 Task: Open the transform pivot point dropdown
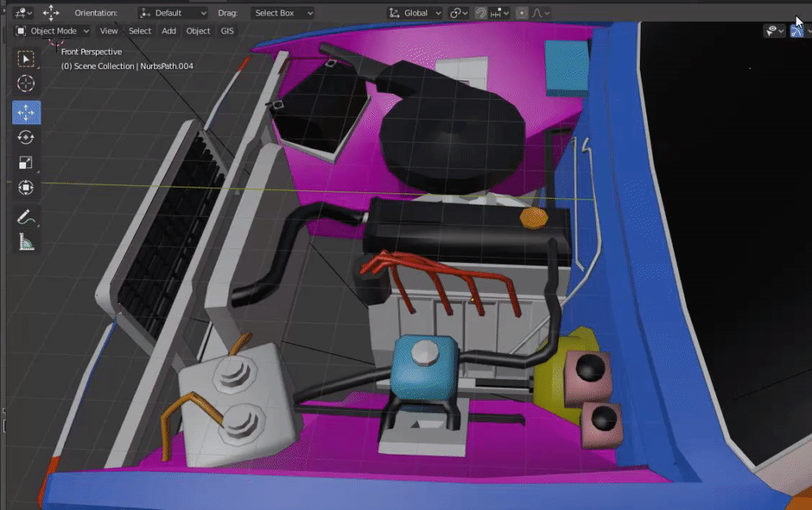(x=459, y=13)
